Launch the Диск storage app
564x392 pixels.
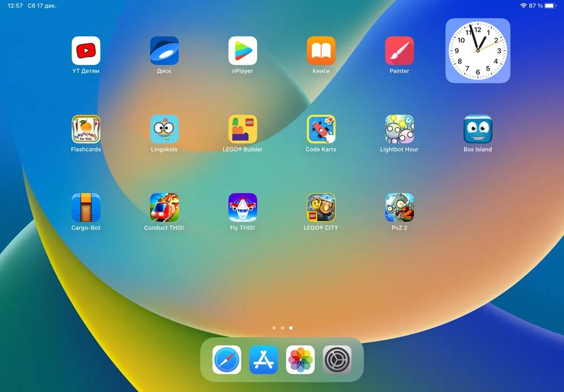(164, 50)
